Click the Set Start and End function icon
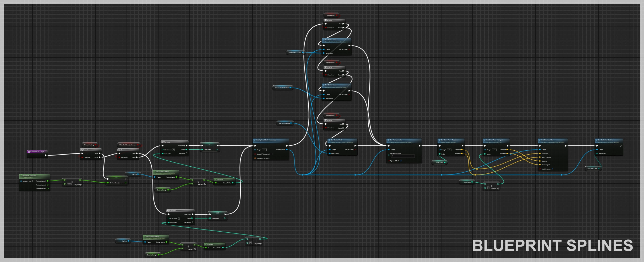644x262 pixels. [540, 140]
